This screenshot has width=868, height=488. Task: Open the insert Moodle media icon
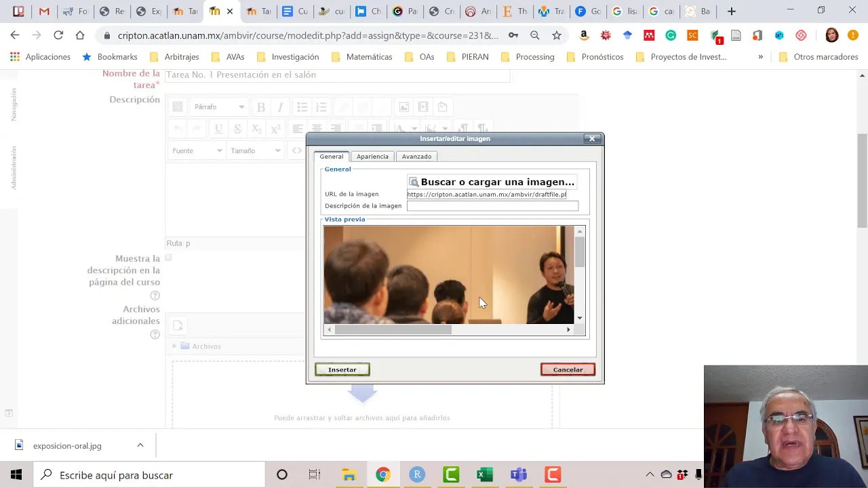point(423,107)
